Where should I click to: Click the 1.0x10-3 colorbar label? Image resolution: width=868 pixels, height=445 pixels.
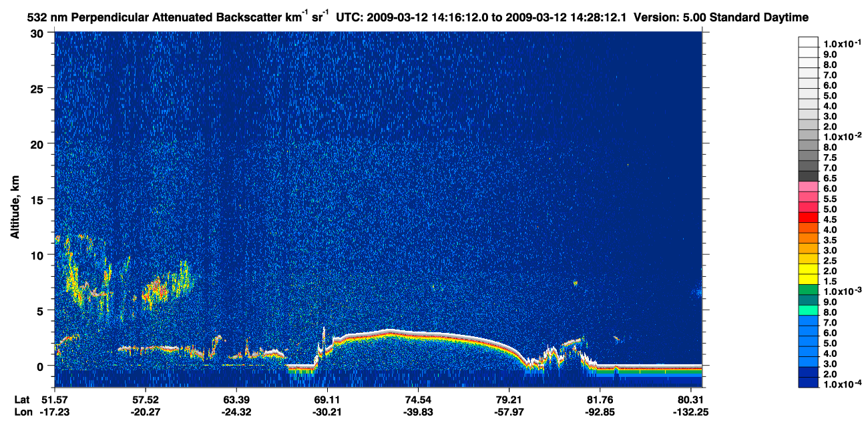click(842, 291)
